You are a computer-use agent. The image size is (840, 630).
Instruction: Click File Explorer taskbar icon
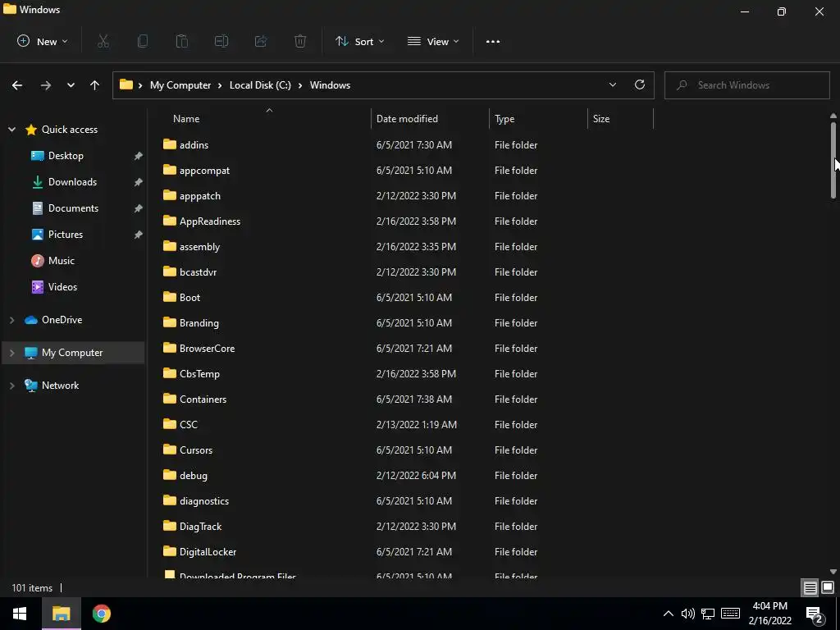click(61, 614)
